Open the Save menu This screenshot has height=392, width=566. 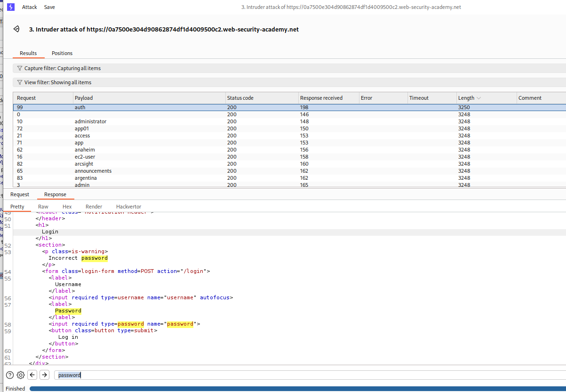[49, 7]
